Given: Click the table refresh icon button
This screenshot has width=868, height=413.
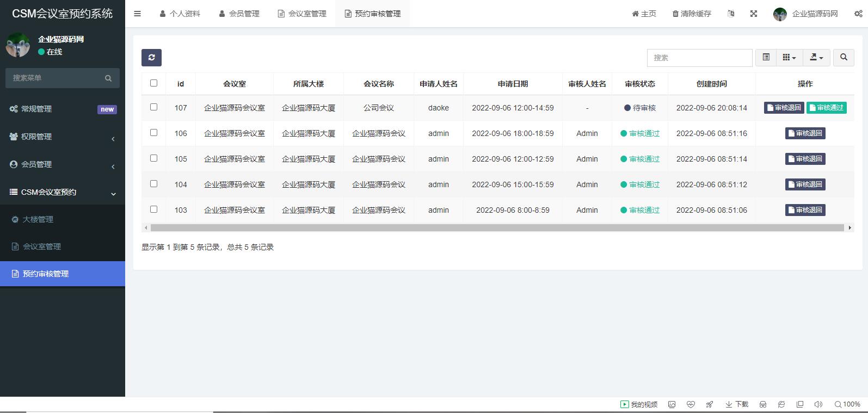Looking at the screenshot, I should [x=151, y=57].
